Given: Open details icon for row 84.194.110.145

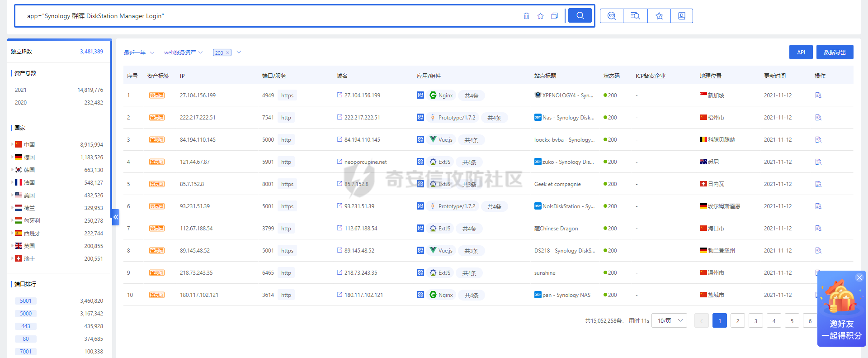Looking at the screenshot, I should click(818, 140).
